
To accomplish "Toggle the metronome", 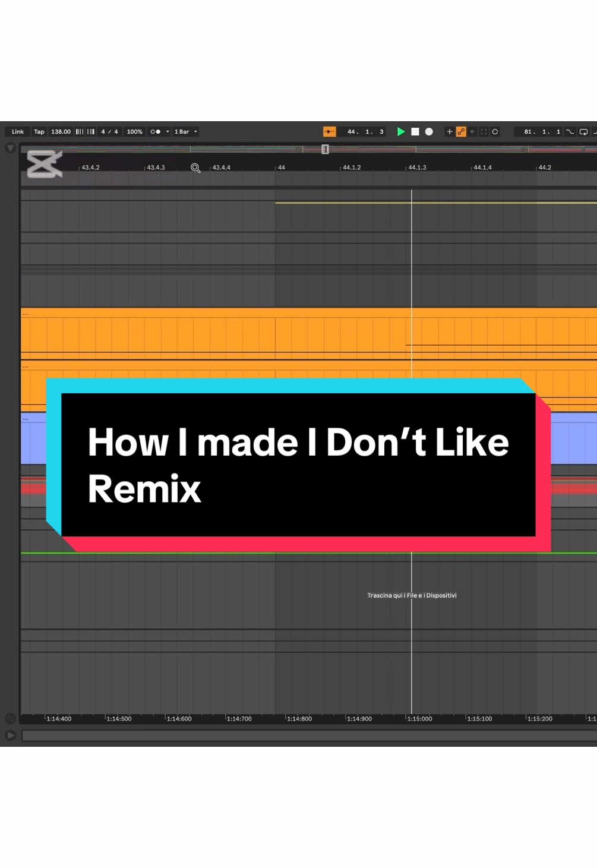I will pos(156,132).
